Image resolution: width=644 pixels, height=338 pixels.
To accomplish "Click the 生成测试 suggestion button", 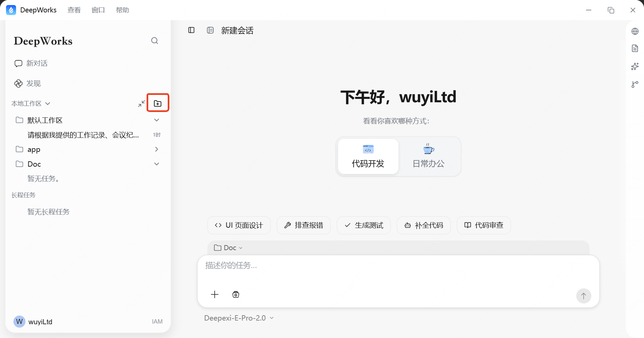I will [364, 225].
